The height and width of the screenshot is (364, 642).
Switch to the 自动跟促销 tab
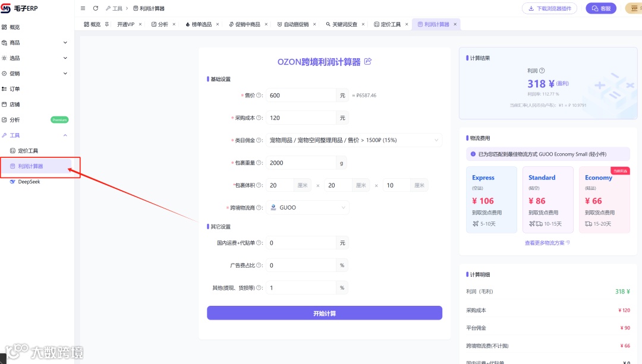coord(293,24)
